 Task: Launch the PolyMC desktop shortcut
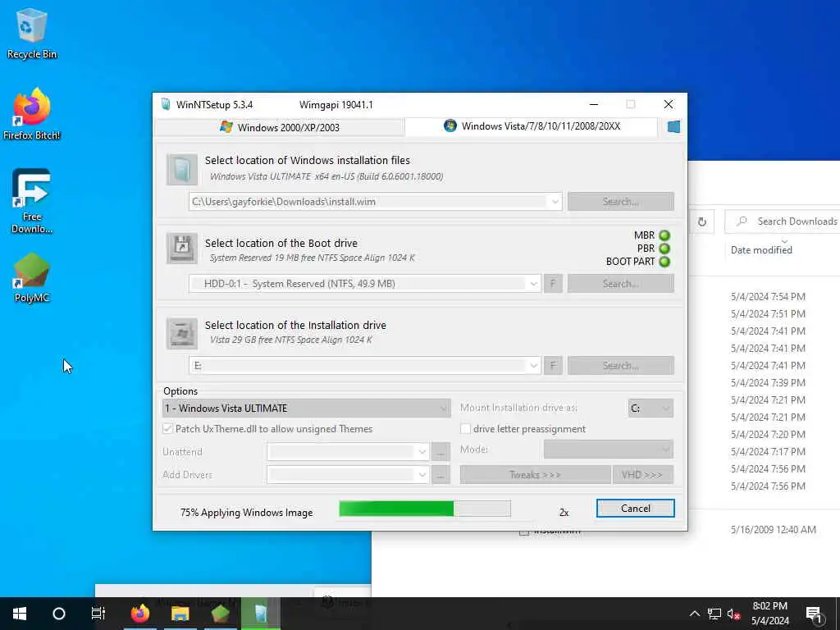(32, 277)
